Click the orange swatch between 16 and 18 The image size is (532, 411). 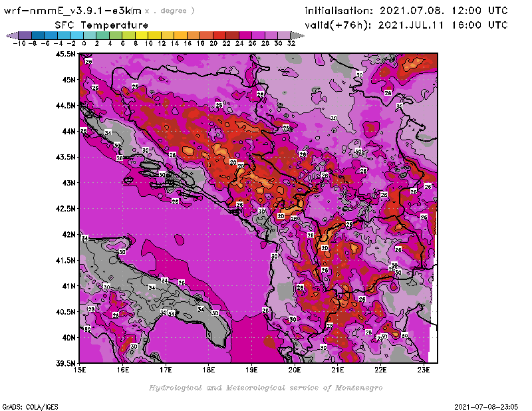tap(194, 35)
